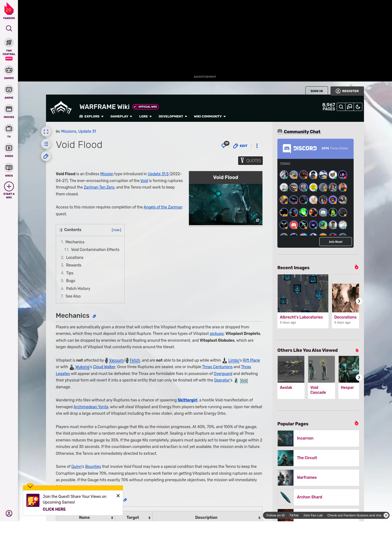Open the Join Fan Lab link
392x545 pixels.
point(313,515)
